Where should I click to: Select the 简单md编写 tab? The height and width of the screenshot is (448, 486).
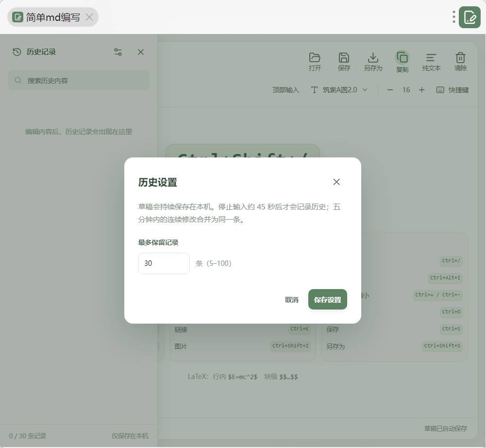point(53,17)
